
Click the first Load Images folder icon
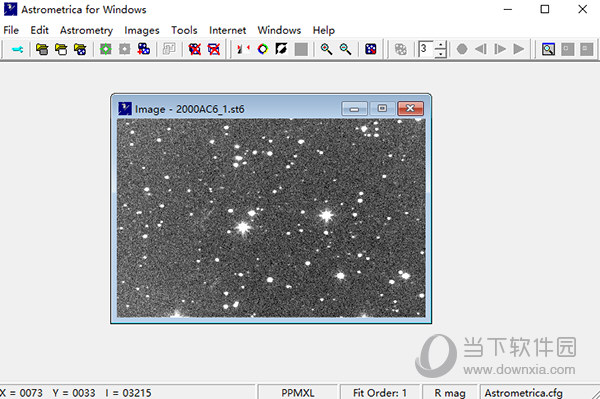[42, 49]
